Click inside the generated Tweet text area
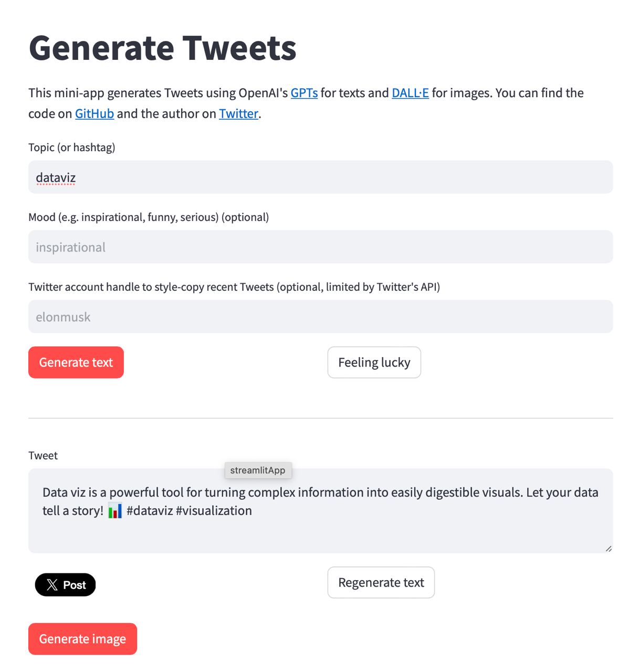The image size is (639, 672). click(x=320, y=530)
